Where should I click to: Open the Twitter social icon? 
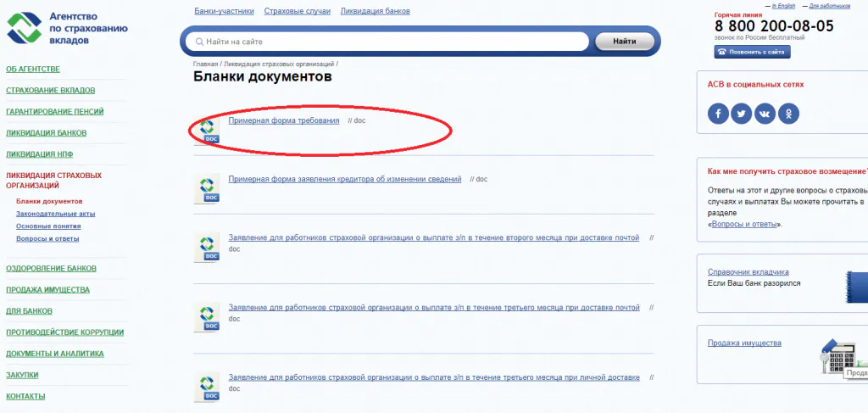click(x=741, y=114)
